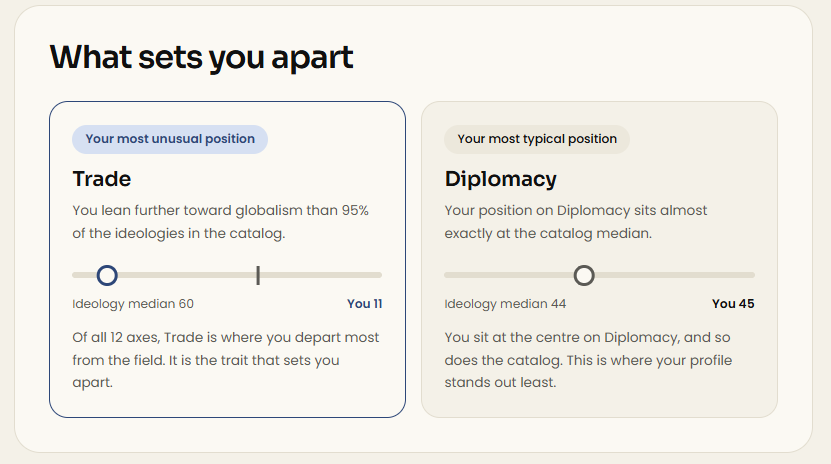This screenshot has width=831, height=464.
Task: Click the Trade card heading
Action: [x=102, y=179]
